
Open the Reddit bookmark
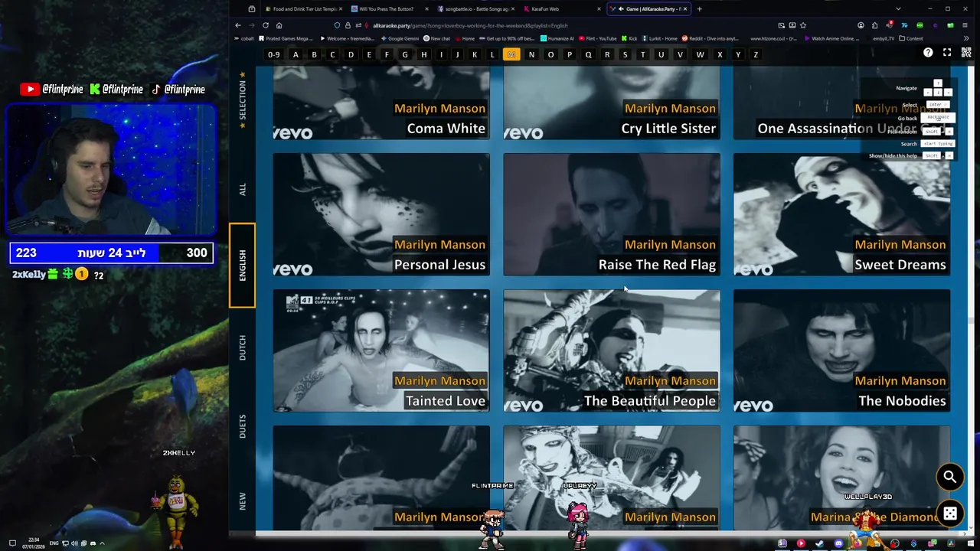pyautogui.click(x=710, y=38)
